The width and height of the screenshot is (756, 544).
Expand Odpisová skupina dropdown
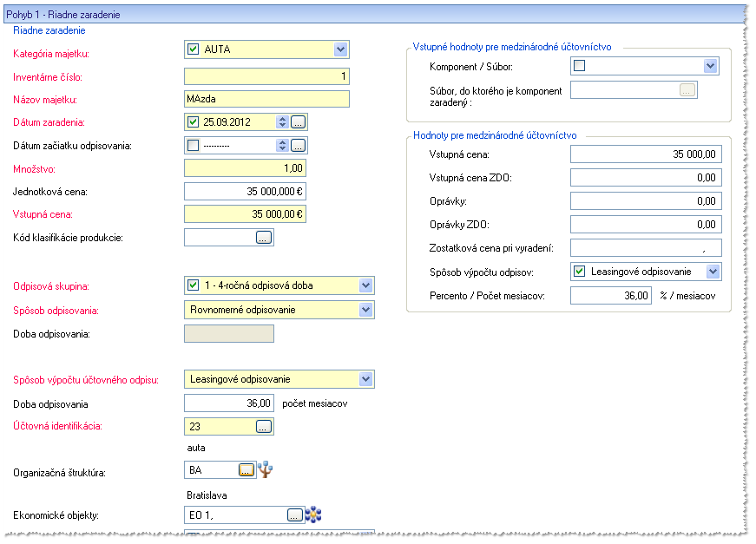tap(366, 285)
